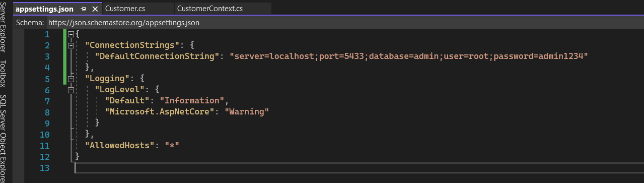Click the "Warning" value on line 8
644x183 pixels.
point(247,112)
